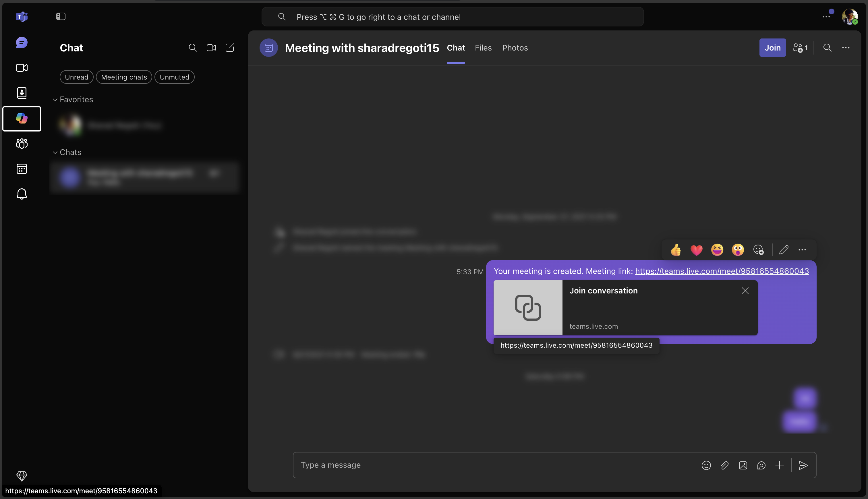Open the Join conversation preview card
Image resolution: width=868 pixels, height=499 pixels.
click(x=625, y=307)
